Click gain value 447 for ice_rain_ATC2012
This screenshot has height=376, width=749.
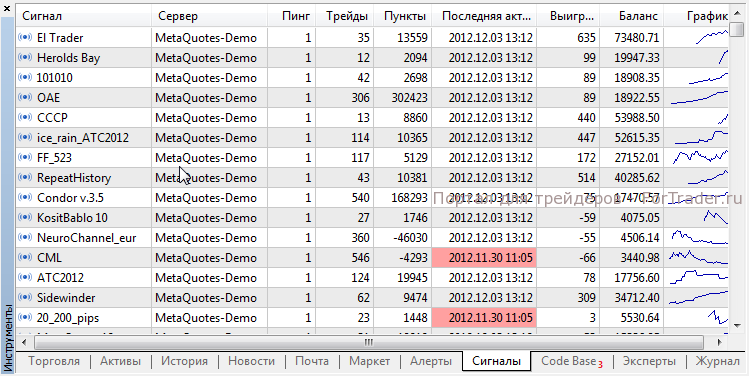(x=586, y=138)
